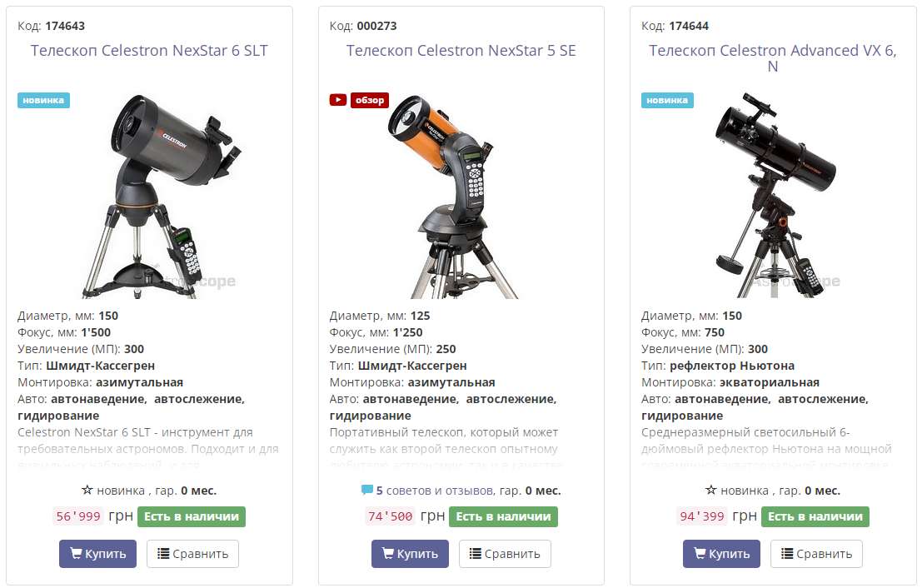Click новинка badge on Advanced VX 6

pyautogui.click(x=667, y=100)
